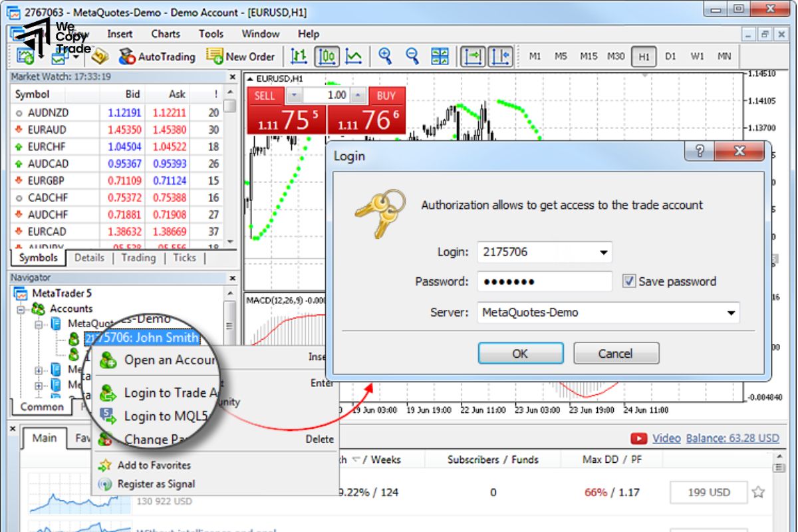
Task: Switch chart to line display
Action: (x=353, y=57)
